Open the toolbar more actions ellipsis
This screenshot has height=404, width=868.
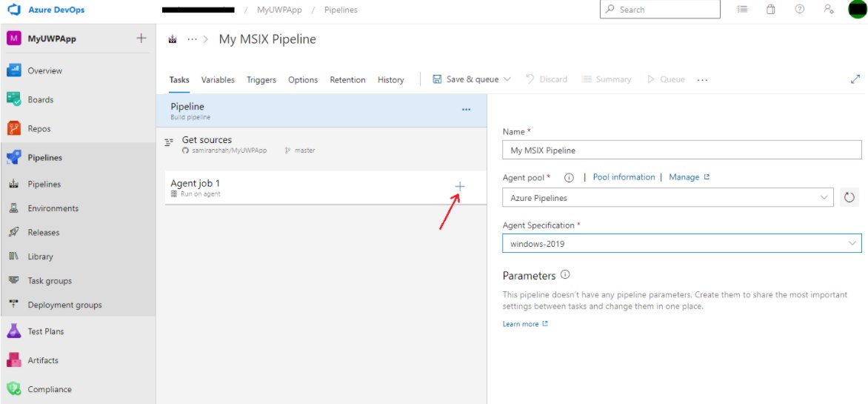coord(703,80)
